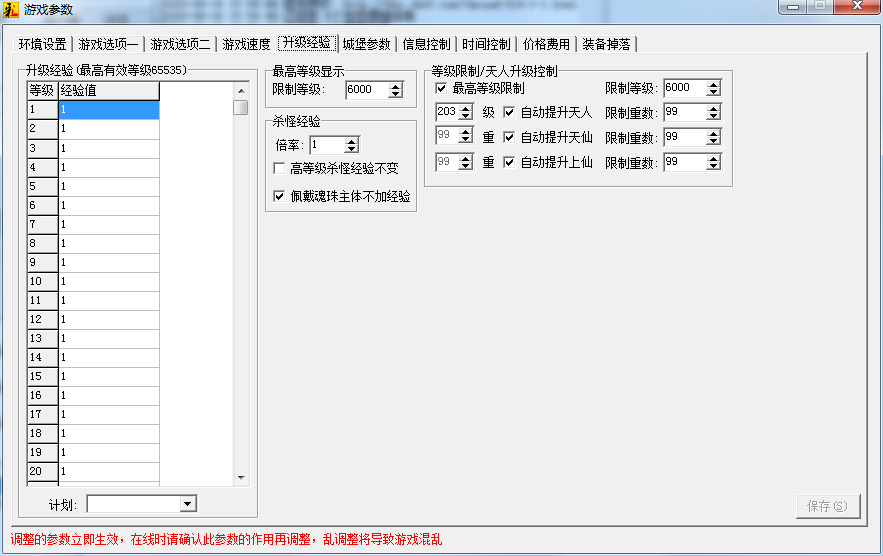Increase 限制重数 for 自动提升天人
This screenshot has height=556, width=883.
coord(713,108)
